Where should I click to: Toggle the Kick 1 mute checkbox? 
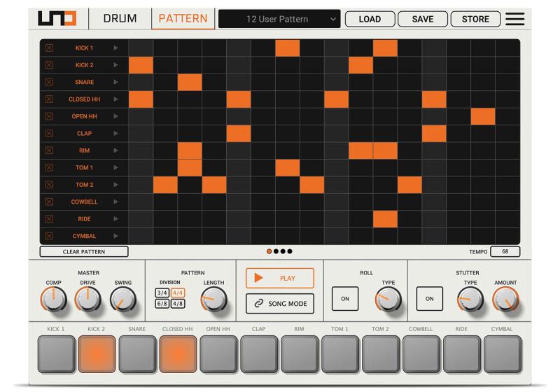[x=49, y=48]
